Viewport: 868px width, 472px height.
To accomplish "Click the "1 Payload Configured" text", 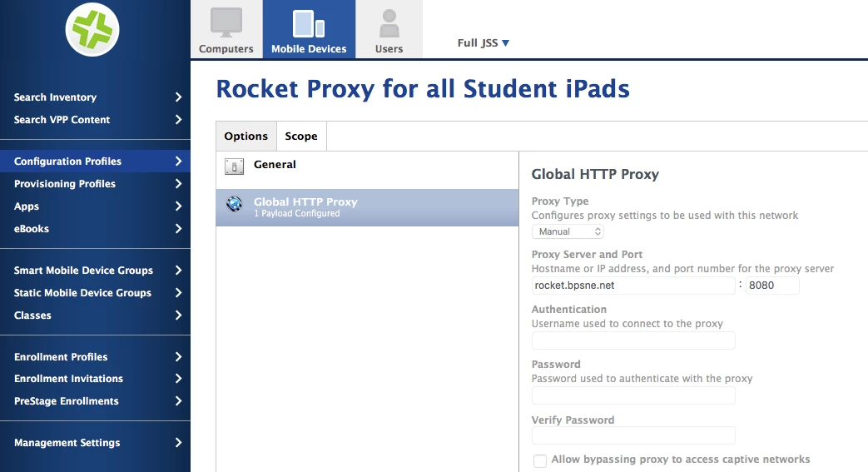I will pyautogui.click(x=297, y=213).
